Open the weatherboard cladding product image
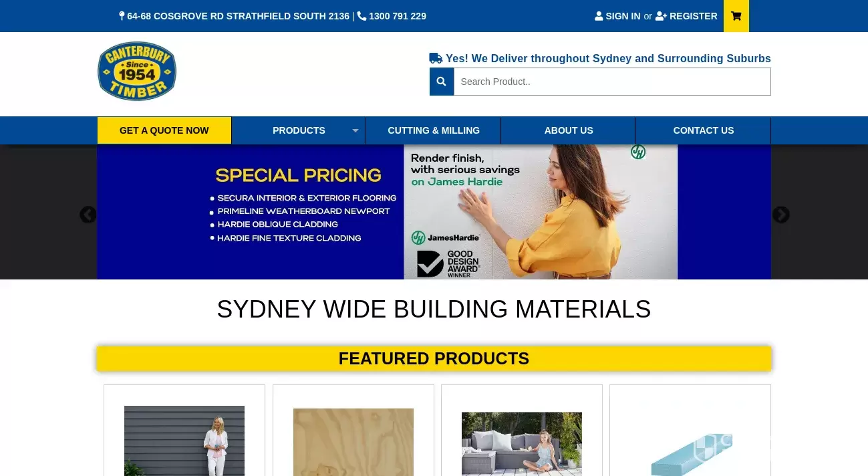Viewport: 868px width, 476px height. point(184,441)
